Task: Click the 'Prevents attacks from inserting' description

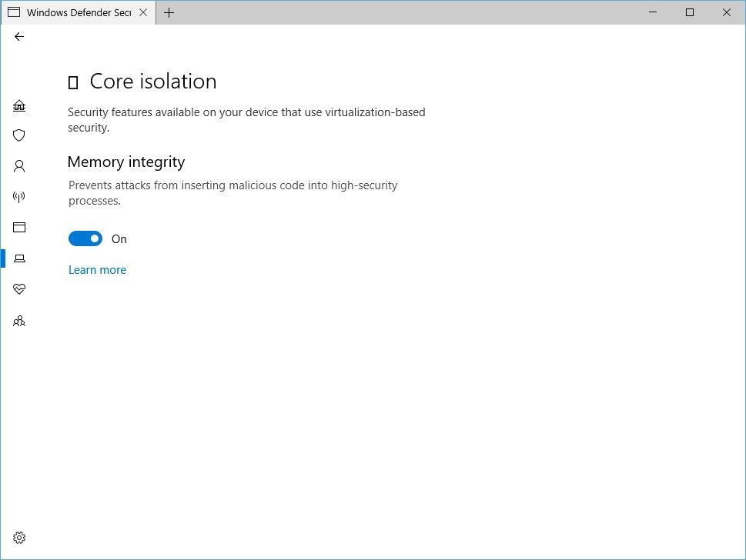Action: coord(233,192)
